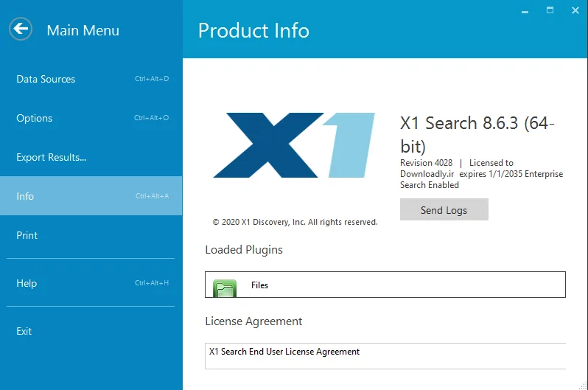Maximize the application window
The image size is (588, 390).
coord(550,10)
